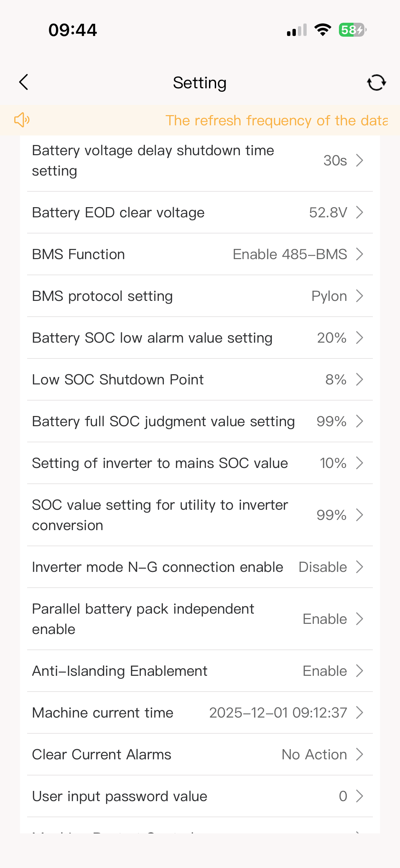This screenshot has width=400, height=868.
Task: Tap the battery level indicator
Action: tap(353, 30)
